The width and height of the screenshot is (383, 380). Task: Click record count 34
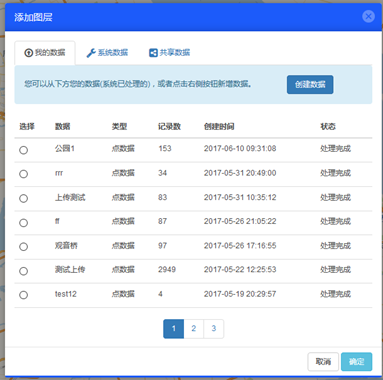coord(163,173)
